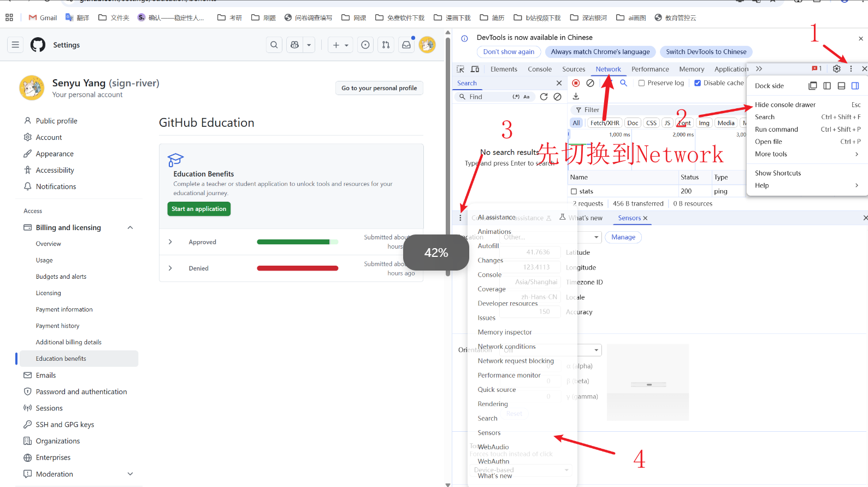The height and width of the screenshot is (487, 868).
Task: Dock DevTools to the right
Action: point(855,86)
